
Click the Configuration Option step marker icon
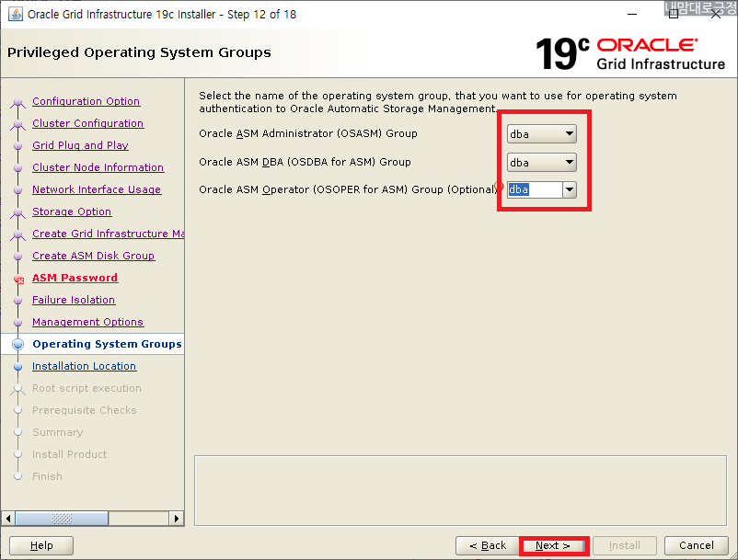coord(17,101)
